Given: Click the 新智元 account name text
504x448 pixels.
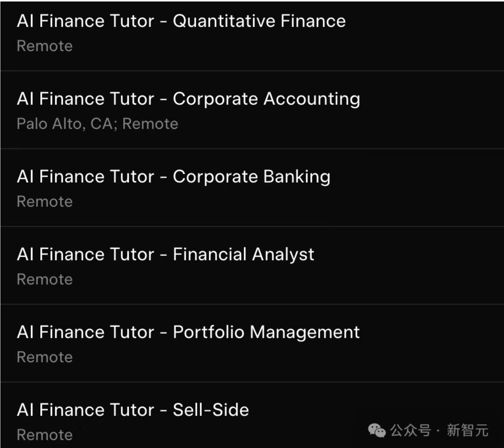Looking at the screenshot, I should pos(468,431).
